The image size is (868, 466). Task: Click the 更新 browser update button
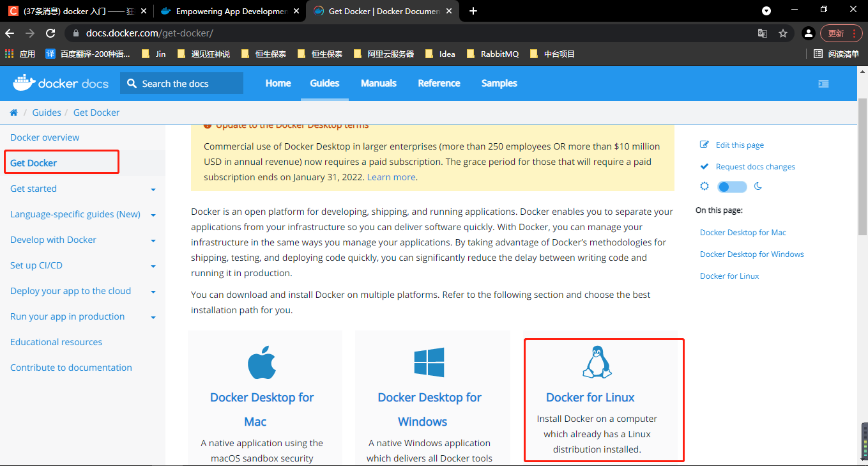pos(842,33)
